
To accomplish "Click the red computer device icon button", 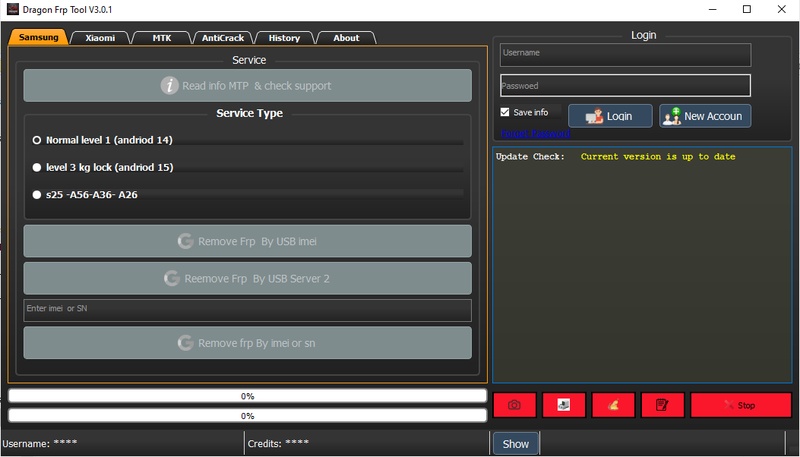I will [564, 405].
